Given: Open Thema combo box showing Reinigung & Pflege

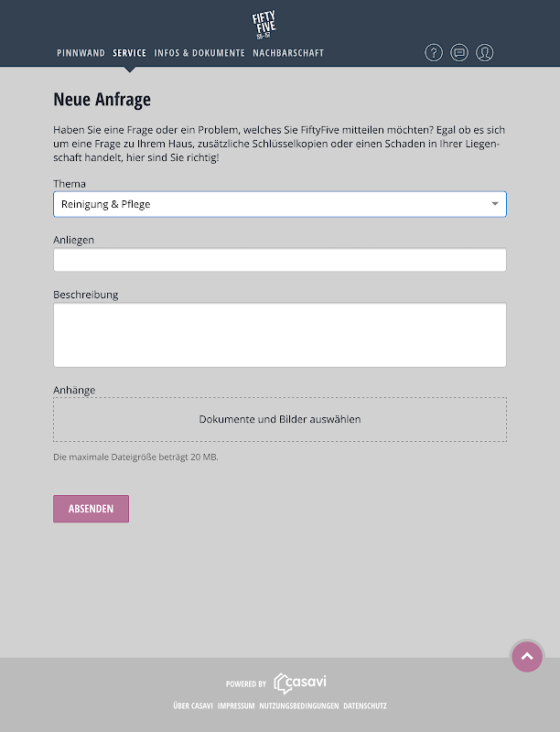Looking at the screenshot, I should (x=265, y=204).
